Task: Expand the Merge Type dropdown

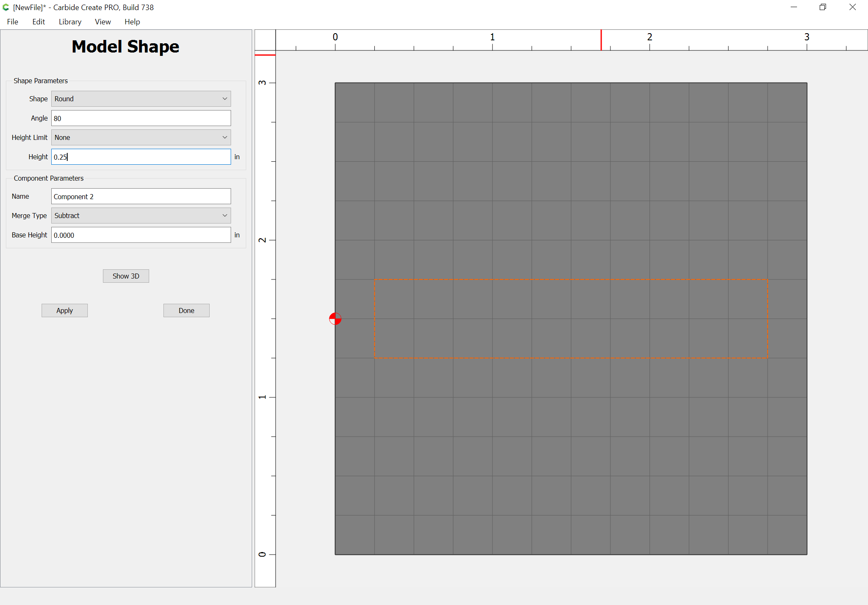Action: pos(141,216)
